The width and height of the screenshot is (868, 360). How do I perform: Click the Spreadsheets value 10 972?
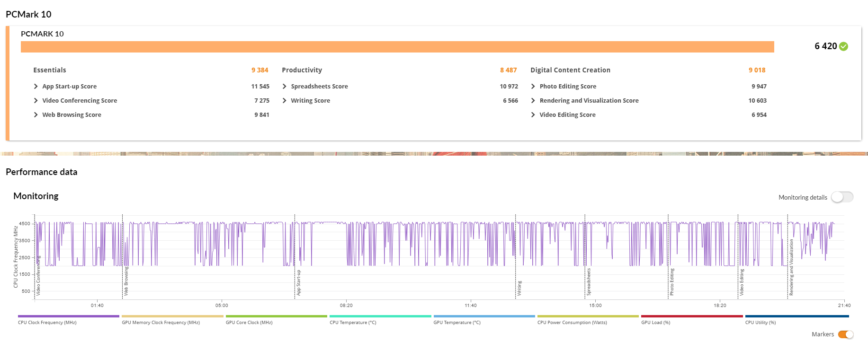(x=509, y=87)
